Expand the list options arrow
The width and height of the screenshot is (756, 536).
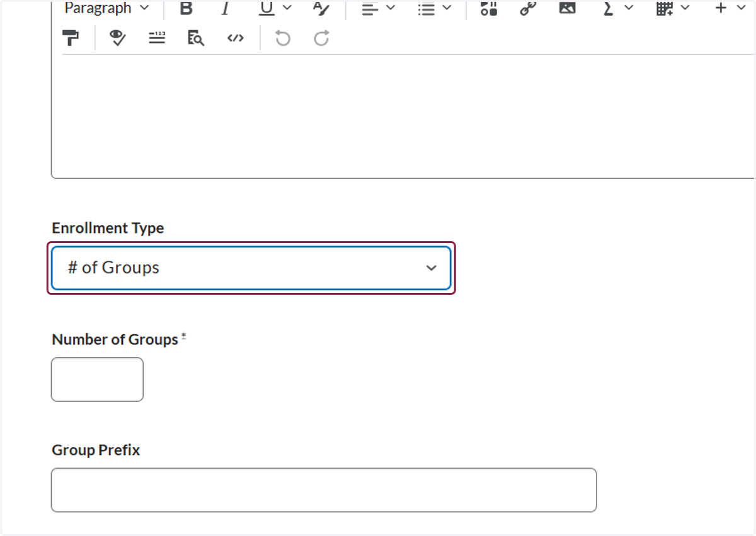click(x=447, y=8)
